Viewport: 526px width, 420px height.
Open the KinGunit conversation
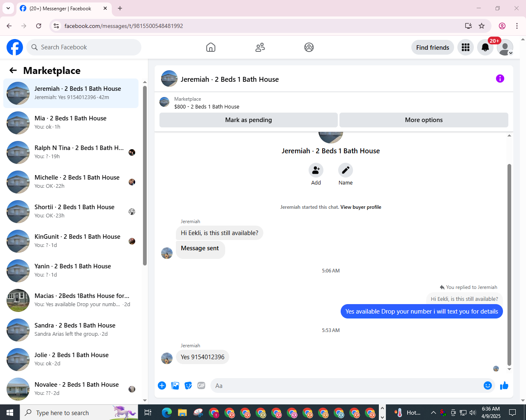71,241
